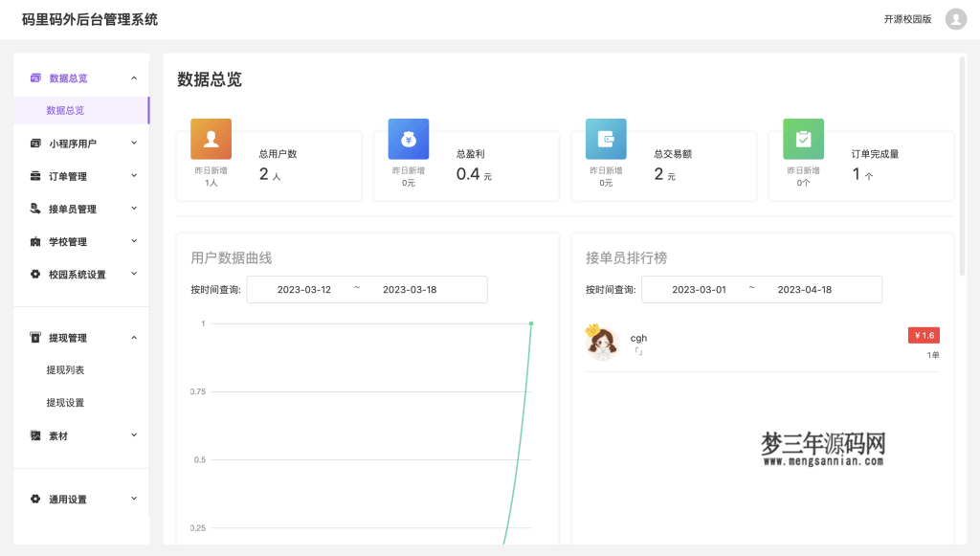Click the blue 总盈利 wallet icon
The height and width of the screenshot is (556, 980).
[x=409, y=139]
